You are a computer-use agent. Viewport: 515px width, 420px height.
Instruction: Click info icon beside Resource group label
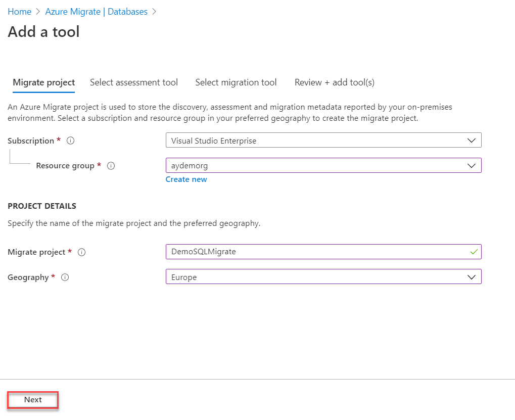111,166
